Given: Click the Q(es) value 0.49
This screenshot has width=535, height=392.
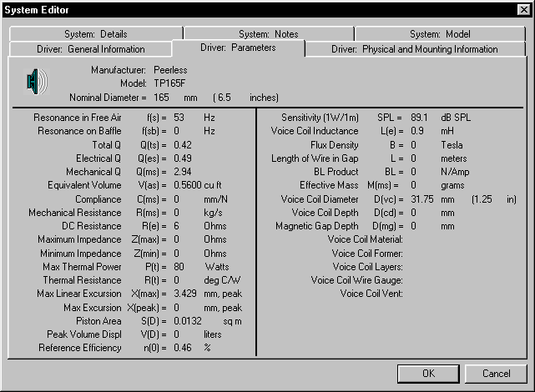Looking at the screenshot, I should [183, 158].
